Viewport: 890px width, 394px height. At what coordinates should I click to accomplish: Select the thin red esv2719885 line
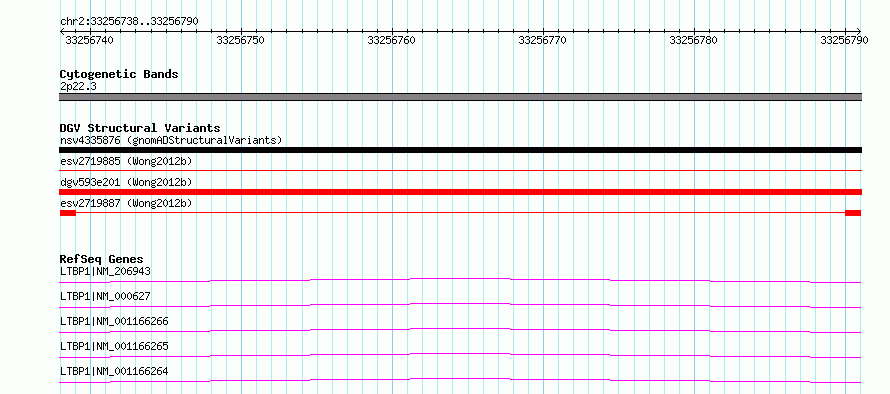(x=460, y=170)
